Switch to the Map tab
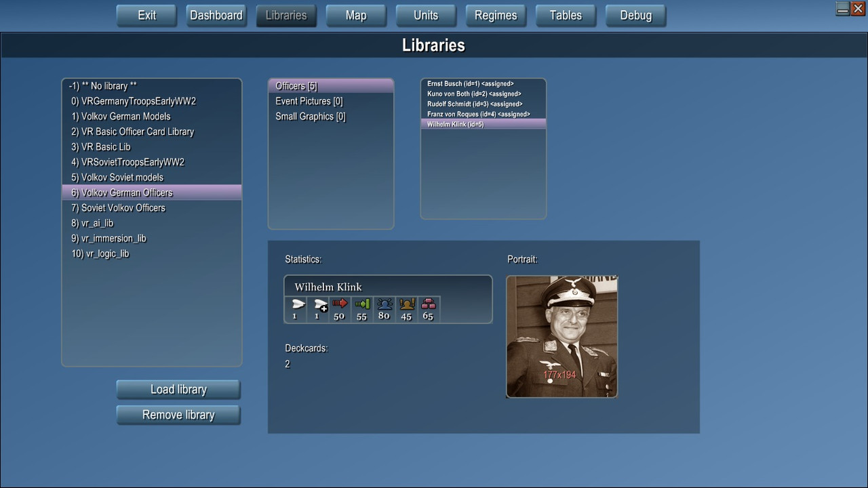This screenshot has width=868, height=488. tap(356, 16)
